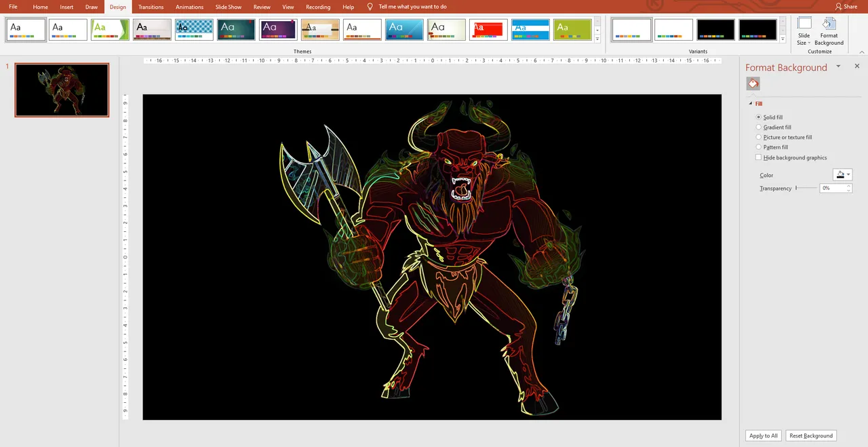Decrease Transparency with the down spinner
This screenshot has height=447, width=868.
click(x=849, y=191)
